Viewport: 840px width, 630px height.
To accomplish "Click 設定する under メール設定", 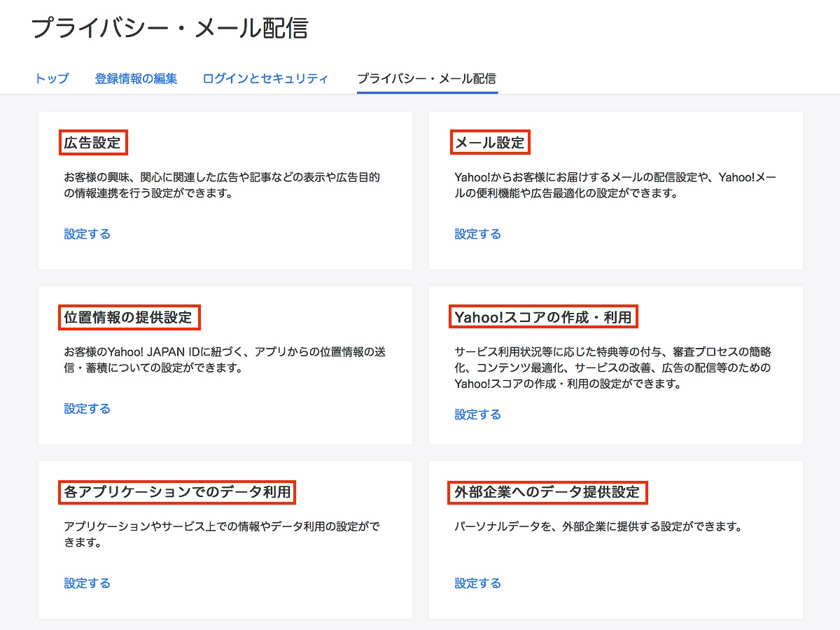I will 478,234.
